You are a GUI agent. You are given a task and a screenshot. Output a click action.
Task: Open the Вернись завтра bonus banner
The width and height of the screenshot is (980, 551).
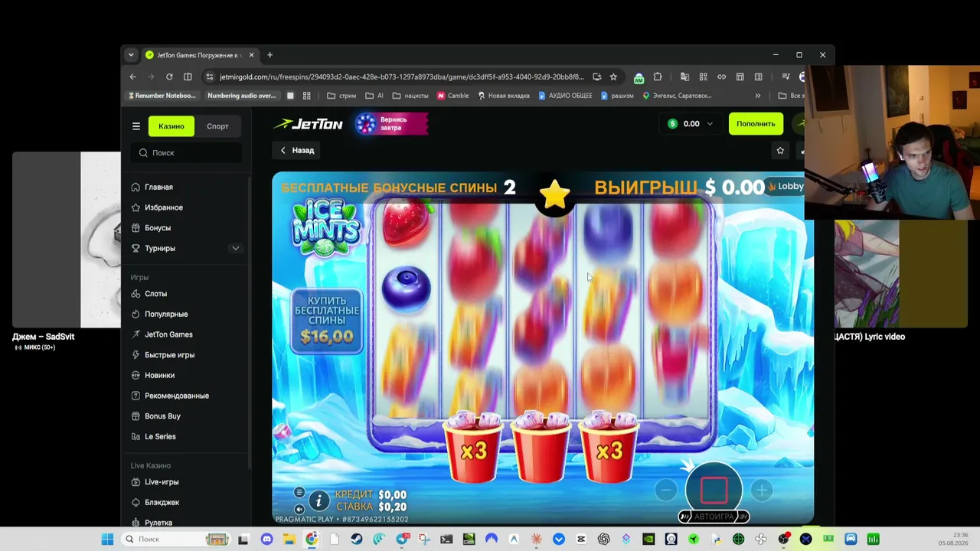click(x=391, y=124)
